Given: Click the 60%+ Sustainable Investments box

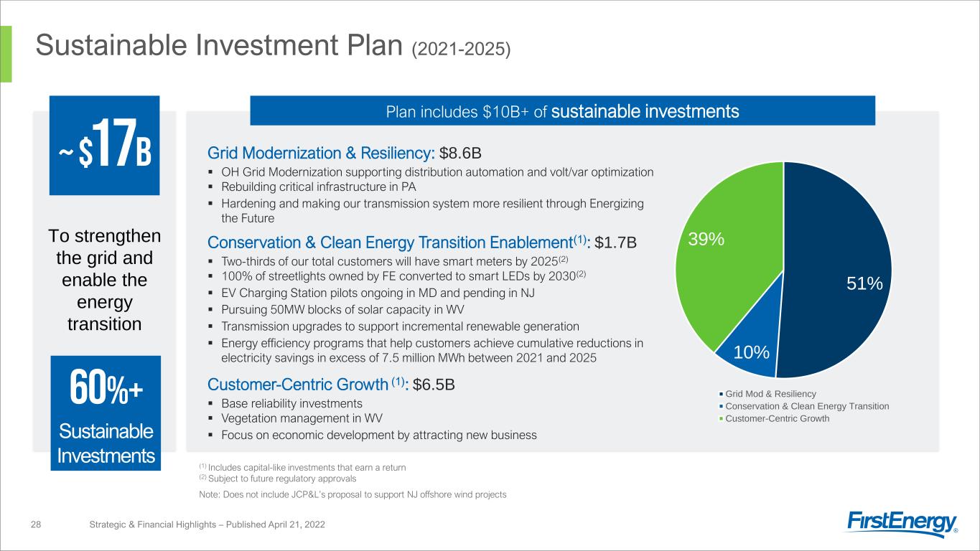Looking at the screenshot, I should (x=106, y=413).
